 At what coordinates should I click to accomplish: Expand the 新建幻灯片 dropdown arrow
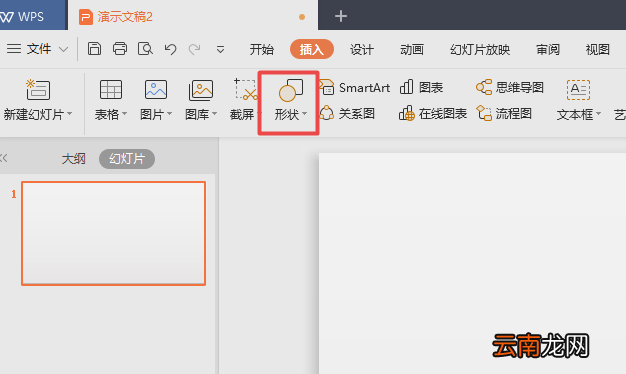(x=70, y=114)
